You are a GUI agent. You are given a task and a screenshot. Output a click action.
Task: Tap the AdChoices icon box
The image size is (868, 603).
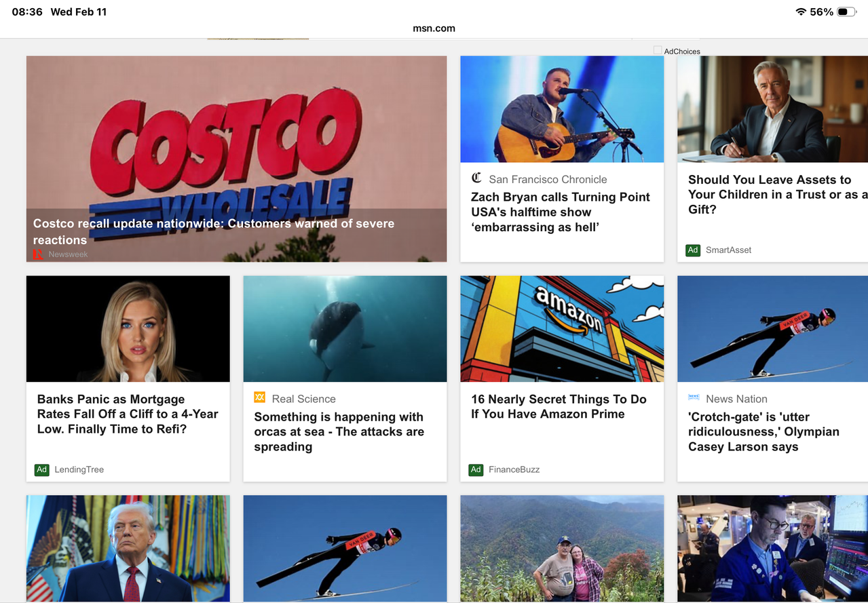(x=657, y=50)
